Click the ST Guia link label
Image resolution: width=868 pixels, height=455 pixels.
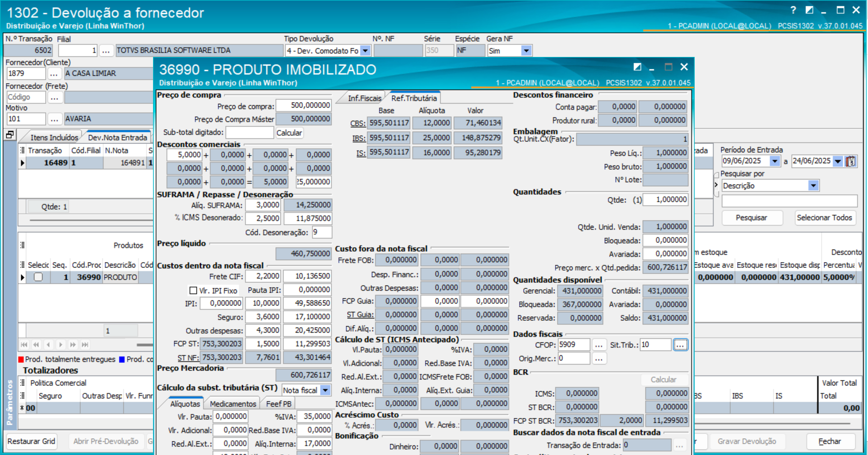360,315
